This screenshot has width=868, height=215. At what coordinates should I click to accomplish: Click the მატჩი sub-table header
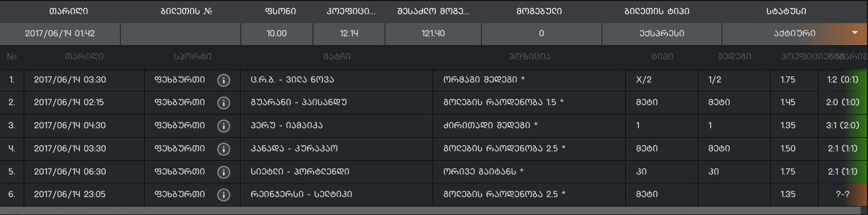pyautogui.click(x=337, y=57)
